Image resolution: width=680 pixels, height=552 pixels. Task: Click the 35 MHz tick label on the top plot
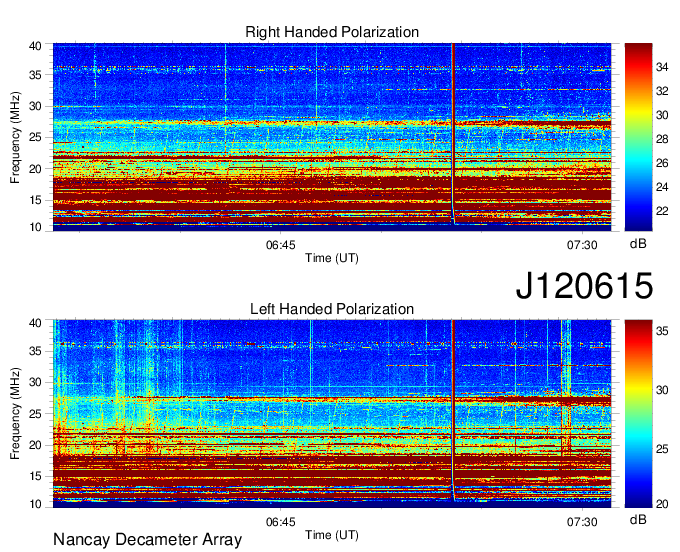[x=35, y=75]
